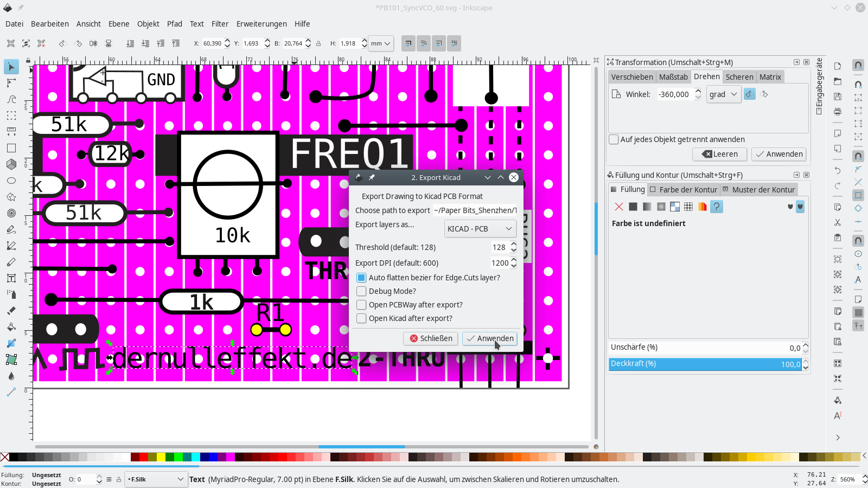Image resolution: width=868 pixels, height=488 pixels.
Task: Click the print document icon
Action: coord(838,112)
